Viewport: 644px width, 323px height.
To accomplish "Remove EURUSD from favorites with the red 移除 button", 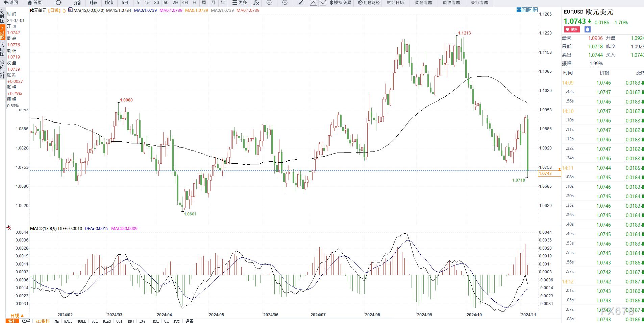I will coord(572,29).
